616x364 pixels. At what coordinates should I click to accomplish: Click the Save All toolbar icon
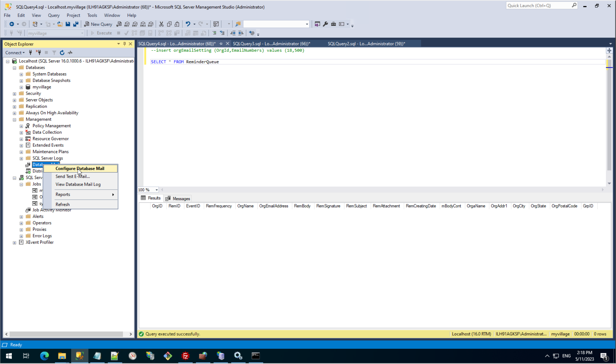[x=76, y=24]
